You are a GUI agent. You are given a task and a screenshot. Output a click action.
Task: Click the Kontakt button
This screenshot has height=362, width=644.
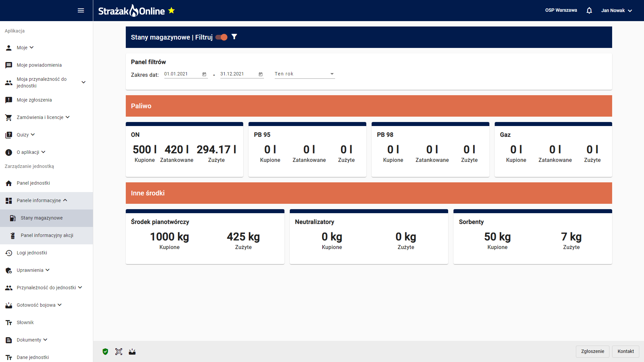pyautogui.click(x=626, y=351)
